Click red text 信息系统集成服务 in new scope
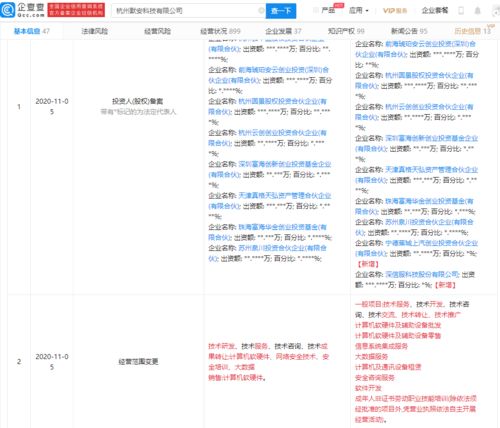The width and height of the screenshot is (500, 428). (x=381, y=346)
